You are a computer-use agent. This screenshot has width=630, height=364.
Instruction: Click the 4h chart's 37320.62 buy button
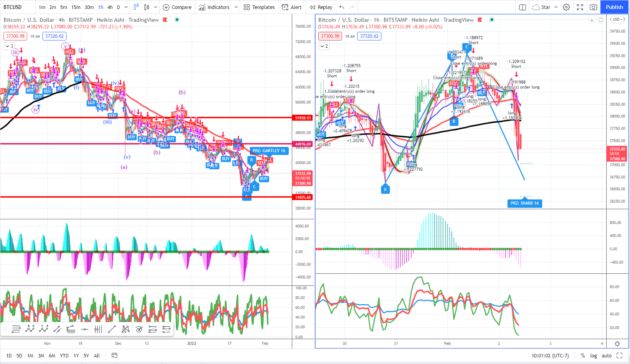click(54, 36)
